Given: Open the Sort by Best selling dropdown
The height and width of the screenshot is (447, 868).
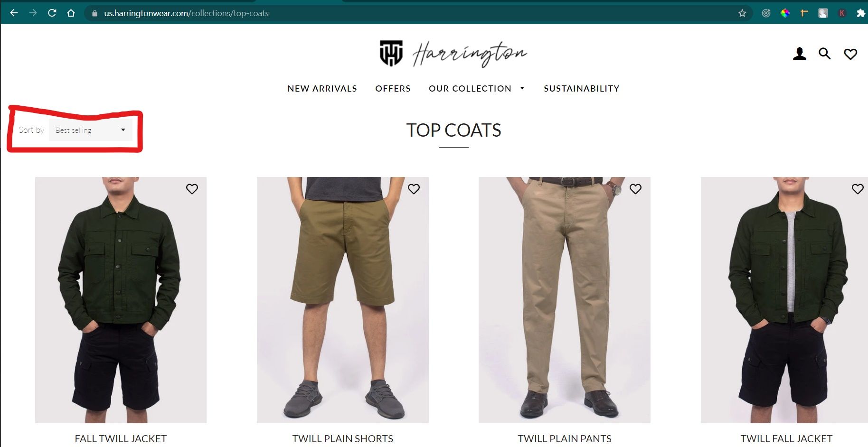Looking at the screenshot, I should click(x=91, y=130).
